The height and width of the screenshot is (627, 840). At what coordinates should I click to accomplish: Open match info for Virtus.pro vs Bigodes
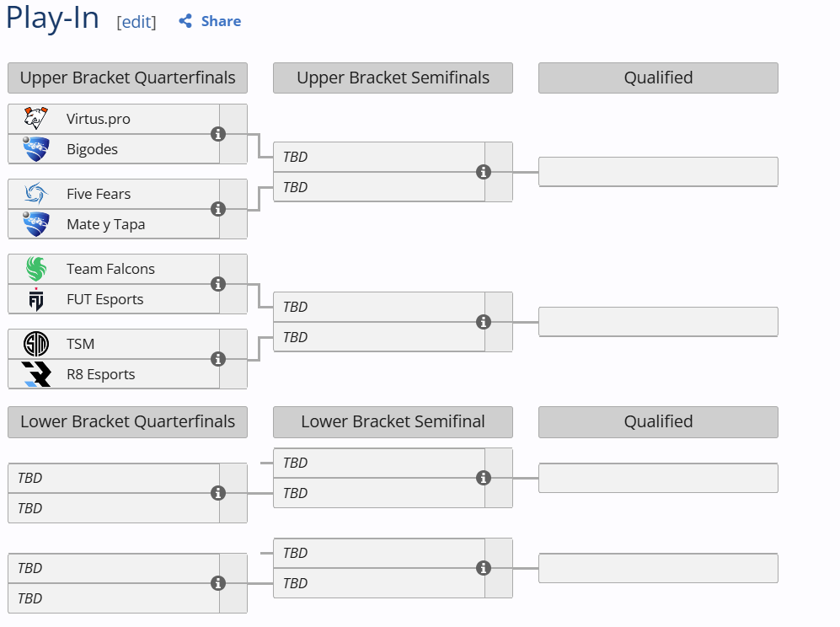[217, 134]
